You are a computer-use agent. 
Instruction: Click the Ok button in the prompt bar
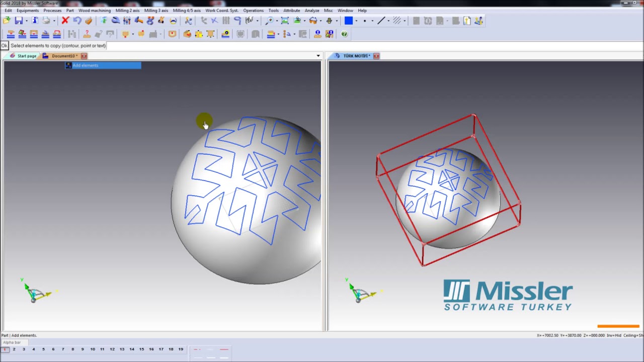[x=5, y=46]
